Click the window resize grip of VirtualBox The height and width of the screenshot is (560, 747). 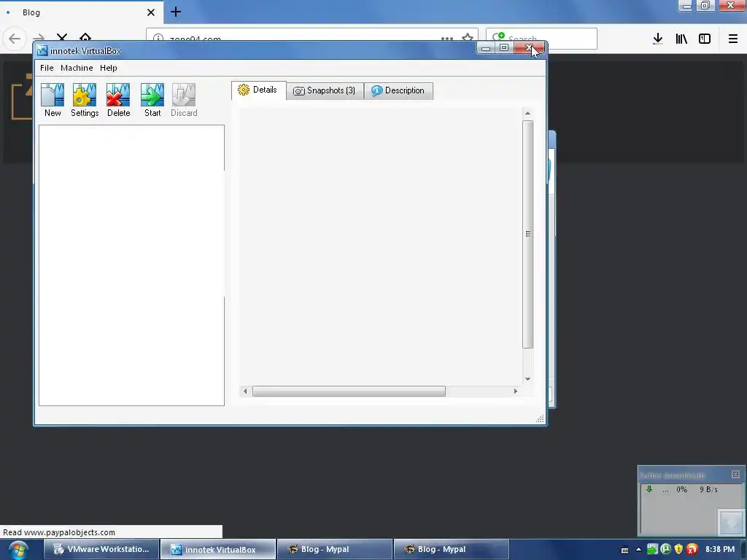(540, 419)
